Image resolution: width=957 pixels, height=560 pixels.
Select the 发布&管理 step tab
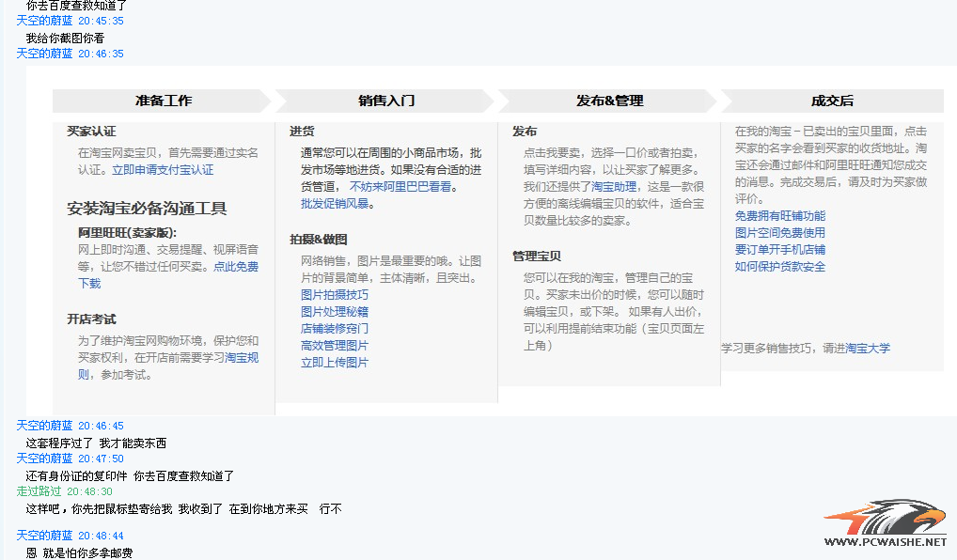[x=609, y=101]
